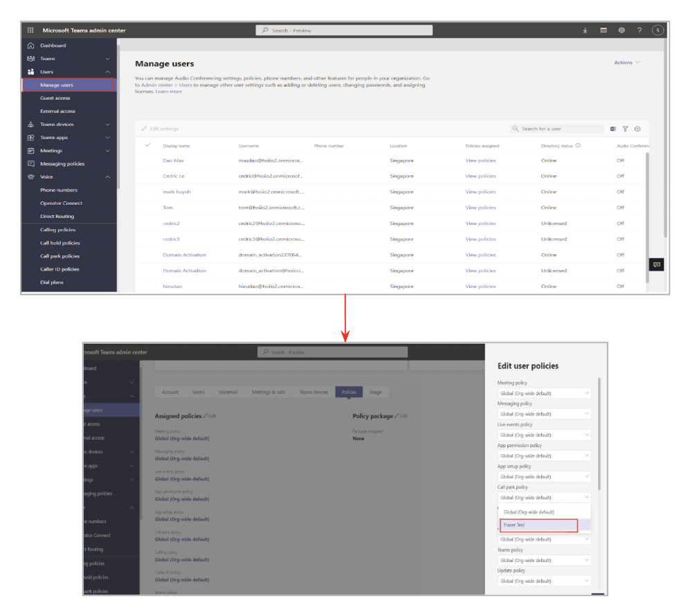Screen dimensions: 688x616
Task: Open the App setup policy dropdown
Action: [x=544, y=476]
